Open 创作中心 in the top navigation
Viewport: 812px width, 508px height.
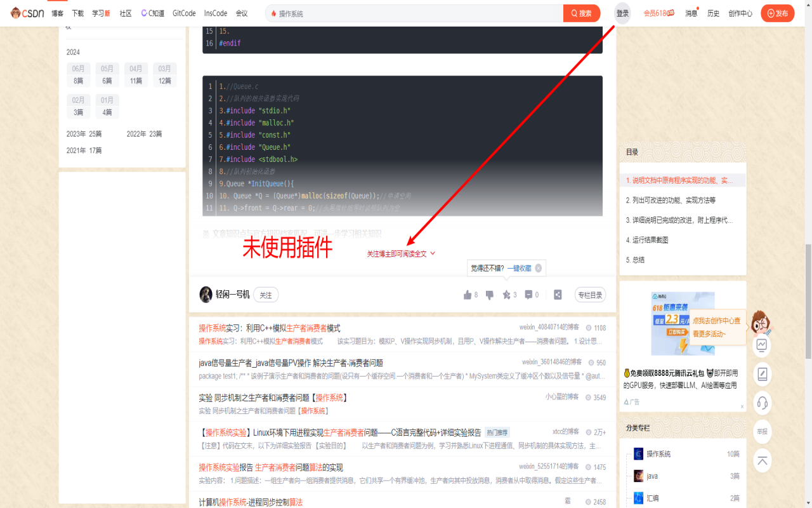(x=740, y=13)
